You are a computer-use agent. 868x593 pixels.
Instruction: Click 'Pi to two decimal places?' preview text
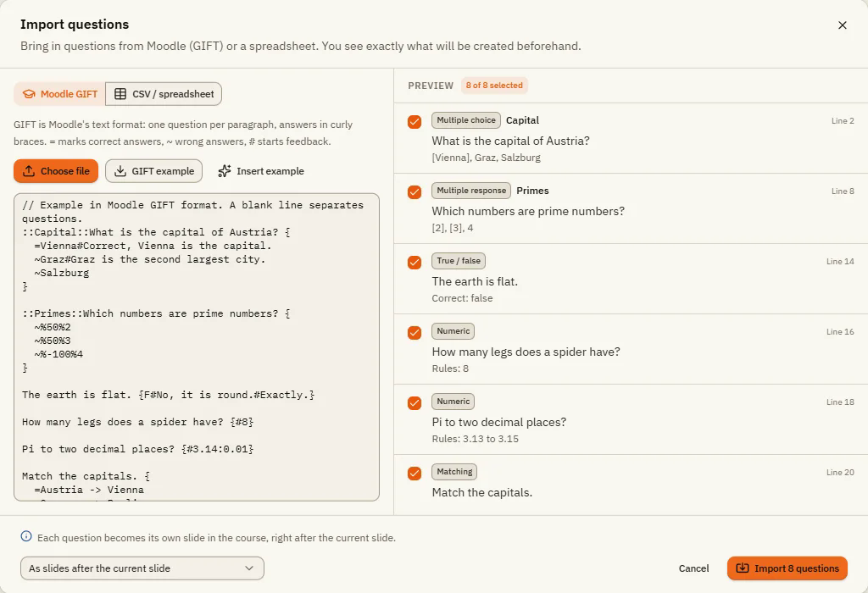click(x=498, y=422)
